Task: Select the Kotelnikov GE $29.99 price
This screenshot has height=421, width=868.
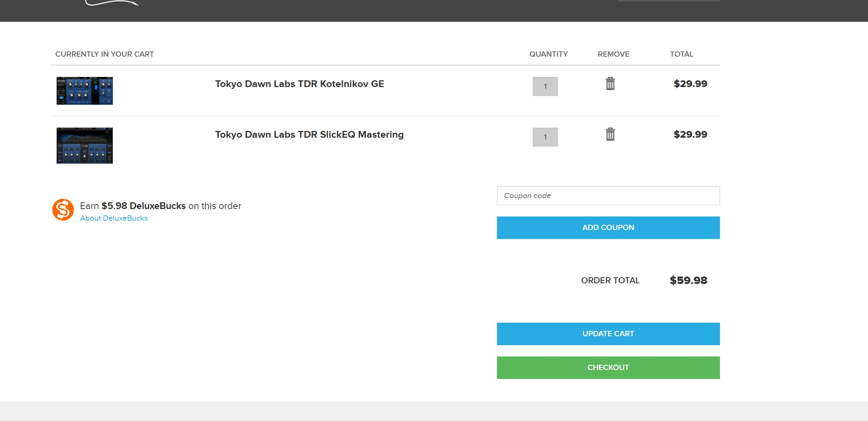Action: 690,84
